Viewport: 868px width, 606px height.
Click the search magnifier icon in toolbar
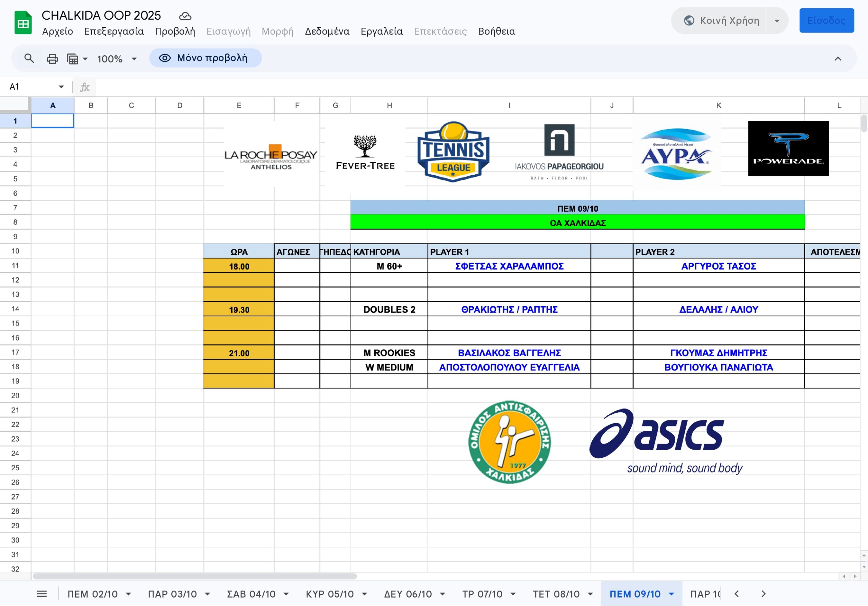click(29, 59)
